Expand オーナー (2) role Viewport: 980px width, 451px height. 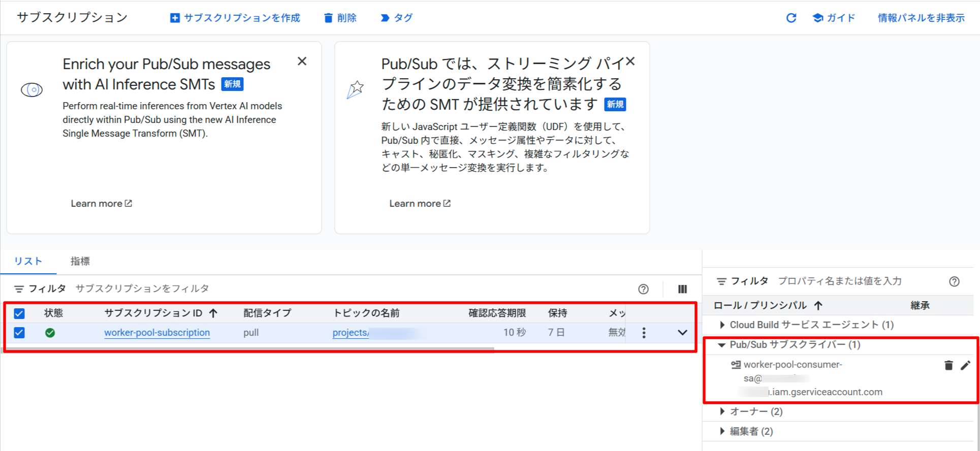click(722, 411)
